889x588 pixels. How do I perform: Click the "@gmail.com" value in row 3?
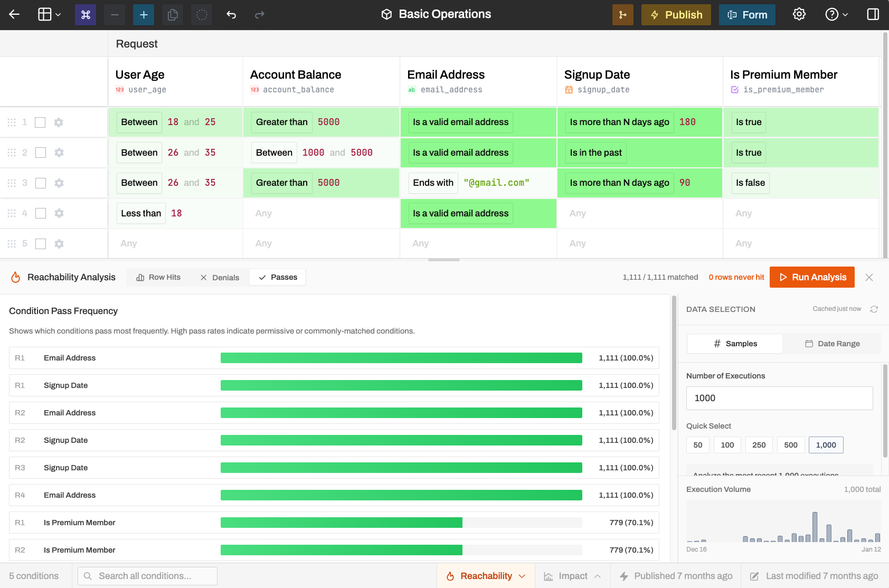[496, 183]
